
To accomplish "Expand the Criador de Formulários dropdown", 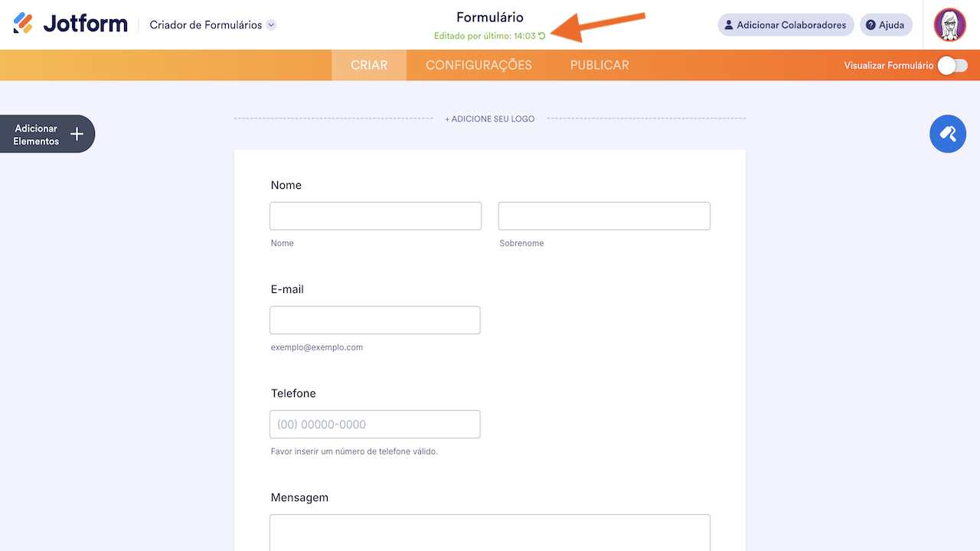I will pyautogui.click(x=271, y=25).
